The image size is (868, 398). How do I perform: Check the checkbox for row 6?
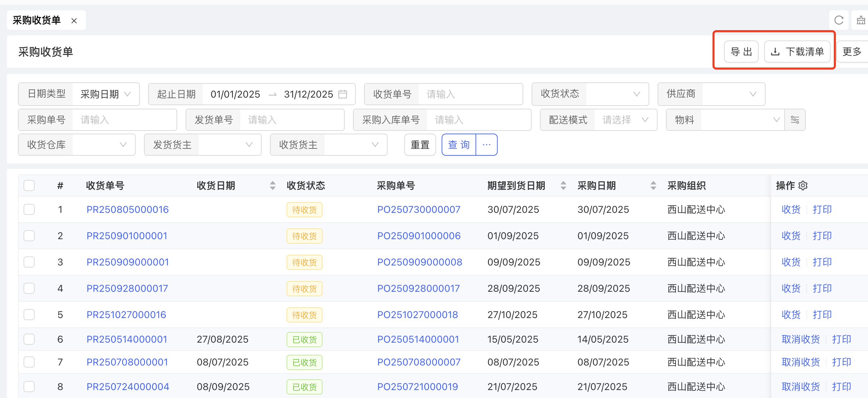(x=29, y=339)
